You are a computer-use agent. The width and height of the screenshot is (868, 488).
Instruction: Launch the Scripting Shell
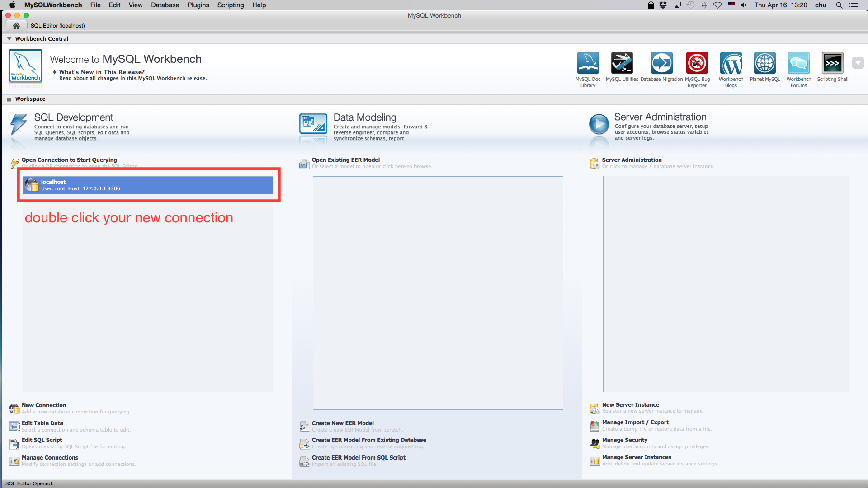[x=832, y=63]
